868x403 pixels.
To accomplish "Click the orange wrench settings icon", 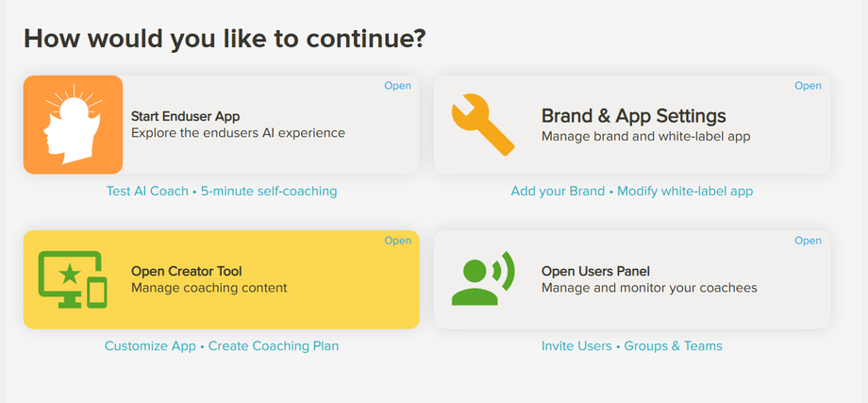I will point(483,125).
